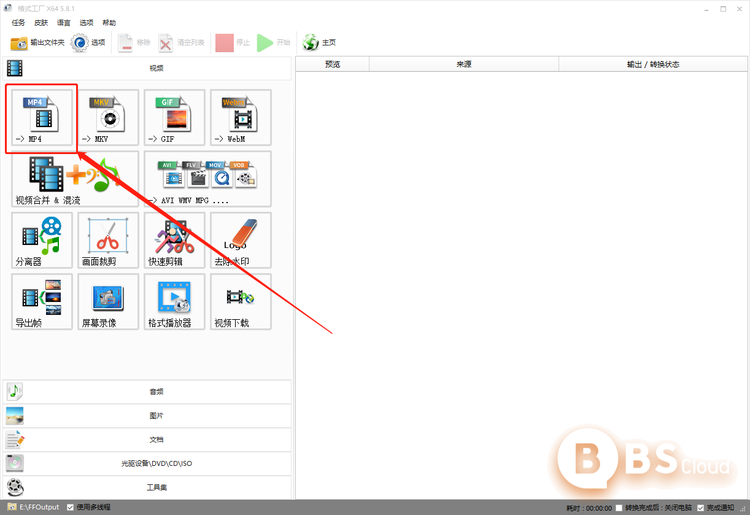Open the 去除水印 tool
The width and height of the screenshot is (750, 515).
tap(241, 240)
